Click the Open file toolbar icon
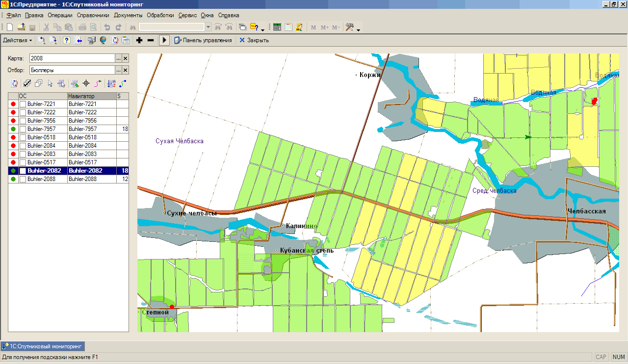The height and width of the screenshot is (364, 628). click(x=21, y=27)
